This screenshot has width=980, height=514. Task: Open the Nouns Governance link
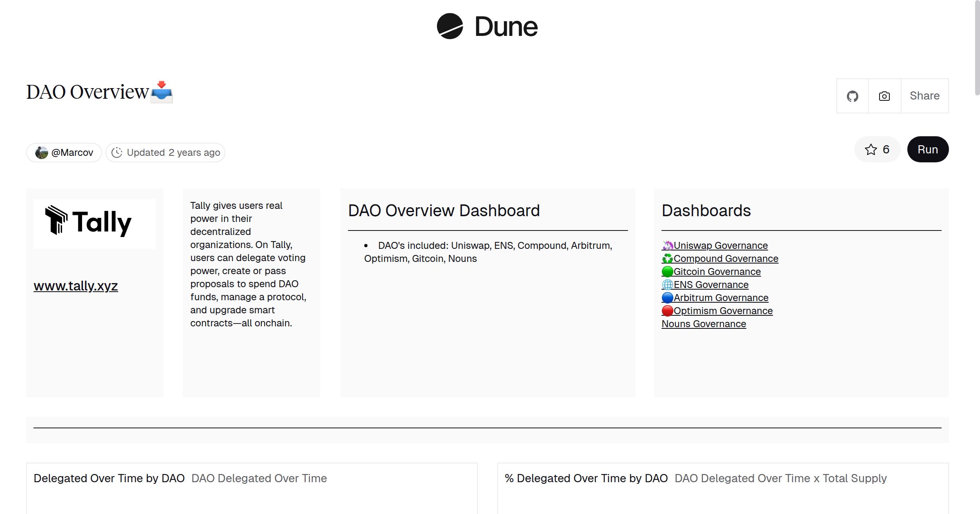pos(704,323)
